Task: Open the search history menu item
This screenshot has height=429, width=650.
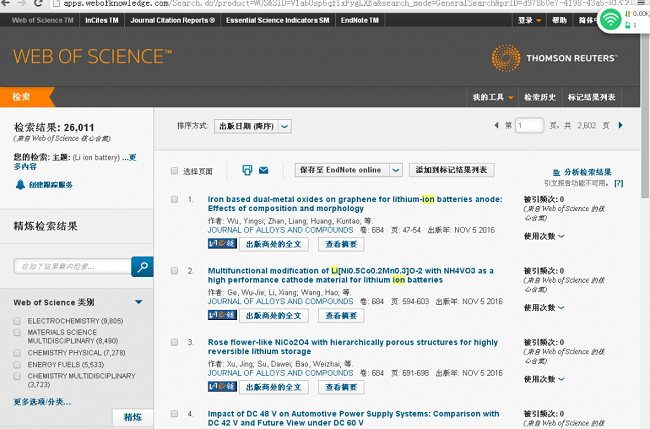Action: pyautogui.click(x=540, y=97)
